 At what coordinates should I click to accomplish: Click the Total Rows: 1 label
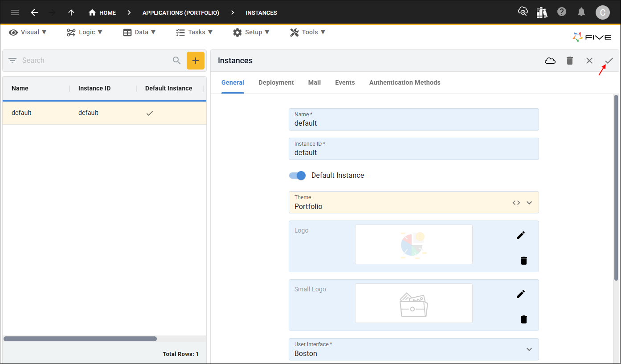(x=181, y=354)
